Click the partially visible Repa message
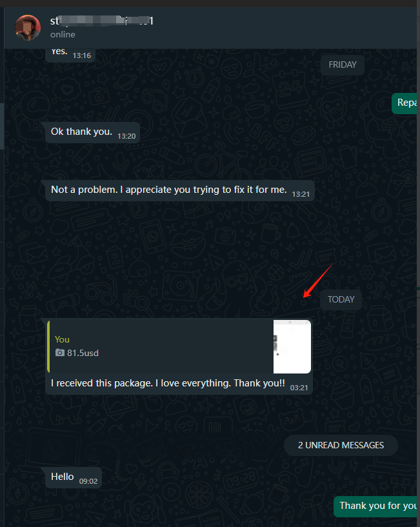420x527 pixels. [405, 103]
